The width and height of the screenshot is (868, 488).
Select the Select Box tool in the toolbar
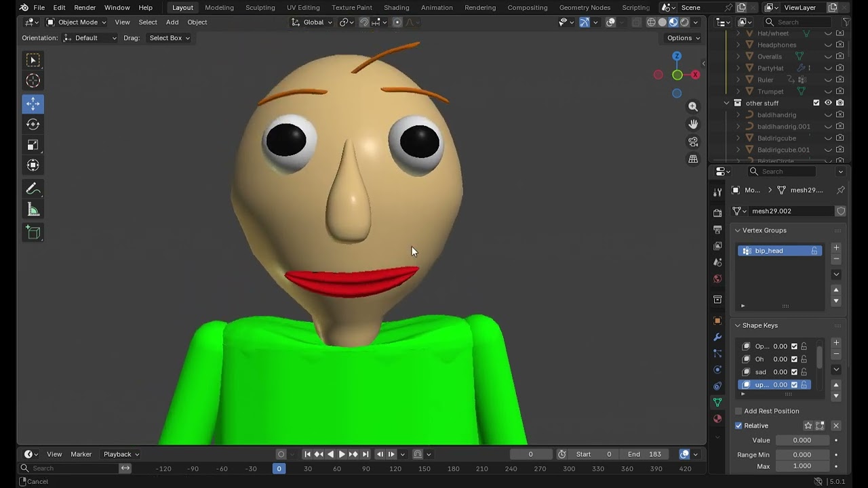point(33,60)
